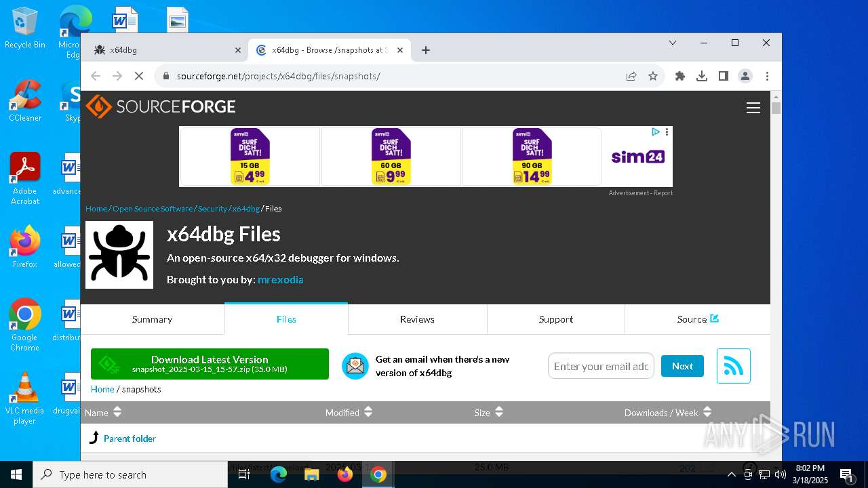Open the Security breadcrumb link
The height and width of the screenshot is (488, 868).
(212, 209)
